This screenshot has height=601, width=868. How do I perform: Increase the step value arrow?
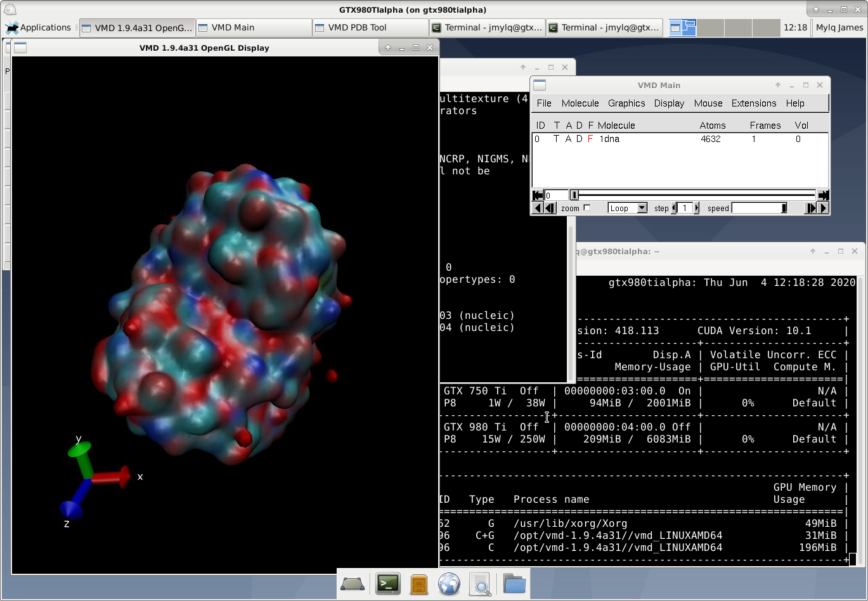pos(697,208)
